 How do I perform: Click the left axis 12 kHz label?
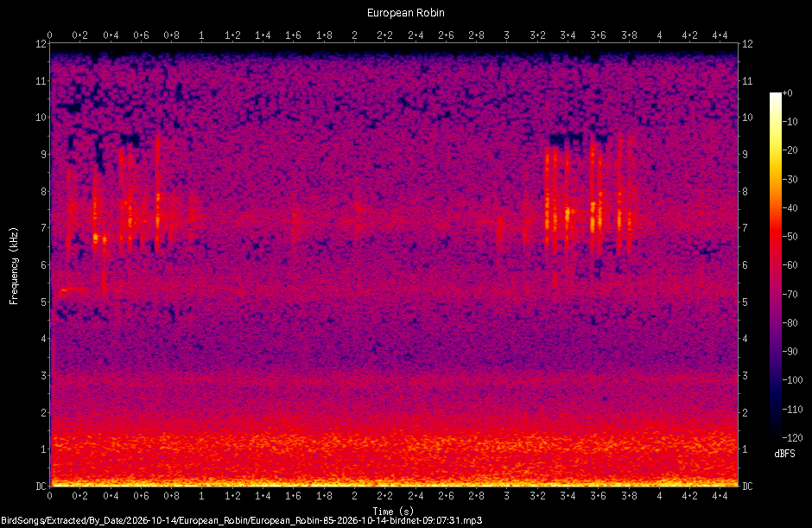pos(41,44)
